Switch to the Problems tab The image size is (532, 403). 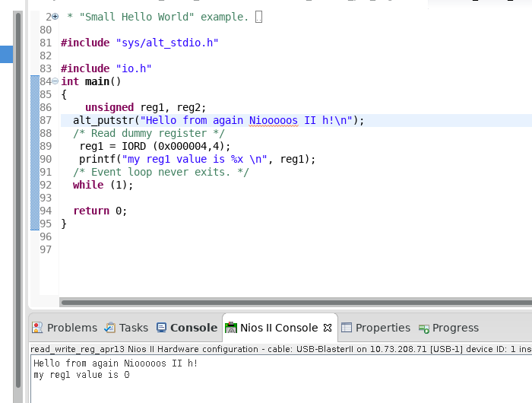(x=71, y=328)
